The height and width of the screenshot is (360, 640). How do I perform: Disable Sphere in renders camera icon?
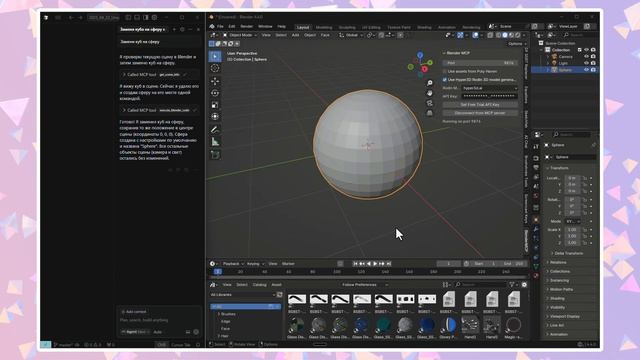coord(593,70)
